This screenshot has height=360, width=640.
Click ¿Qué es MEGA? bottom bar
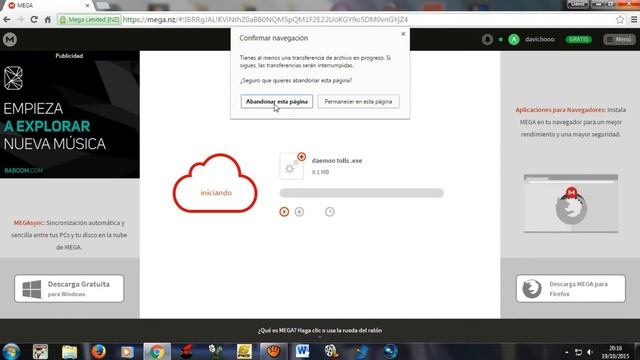320,331
